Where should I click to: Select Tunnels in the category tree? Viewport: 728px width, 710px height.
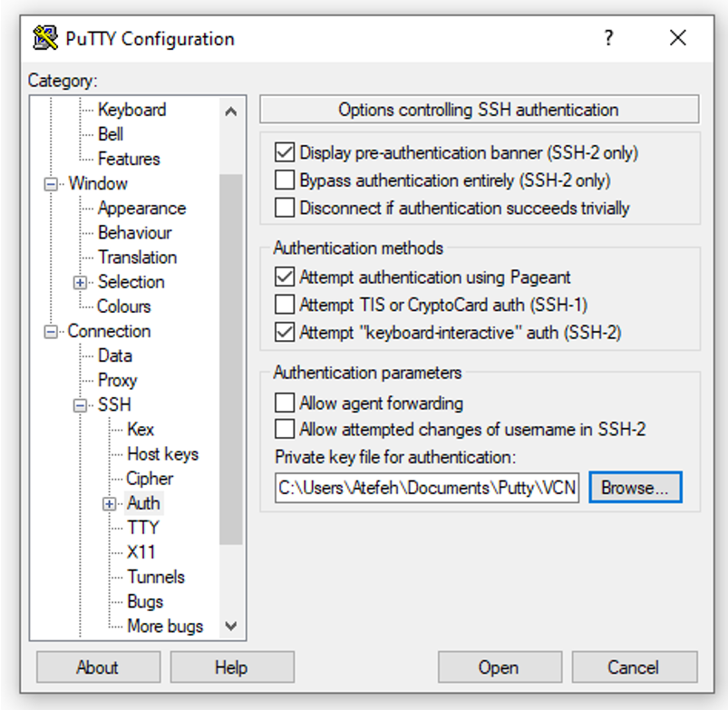155,577
